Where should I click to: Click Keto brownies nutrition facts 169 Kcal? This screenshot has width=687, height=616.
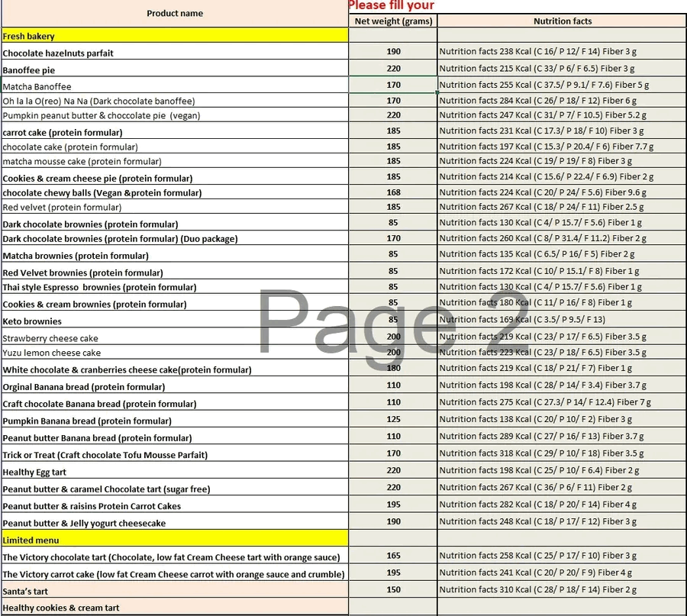(x=562, y=319)
